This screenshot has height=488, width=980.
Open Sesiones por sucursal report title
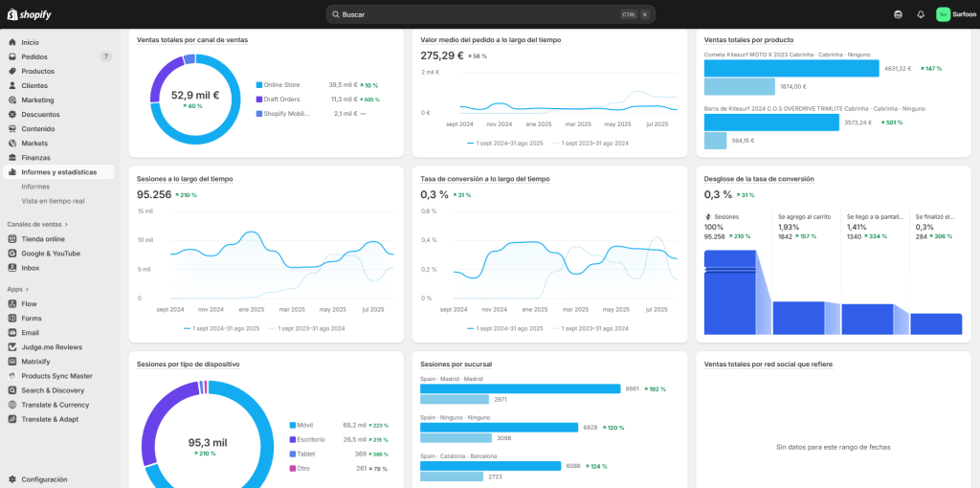tap(456, 365)
